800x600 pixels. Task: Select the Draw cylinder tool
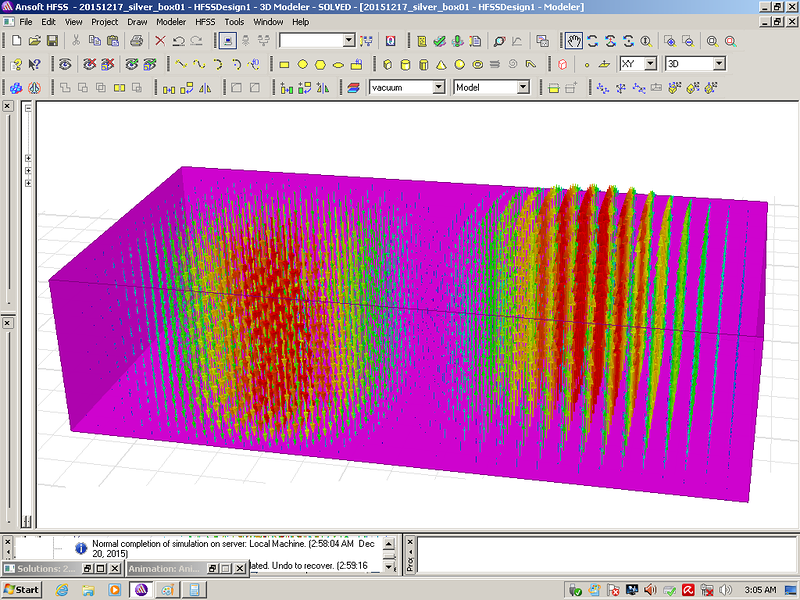pos(404,64)
